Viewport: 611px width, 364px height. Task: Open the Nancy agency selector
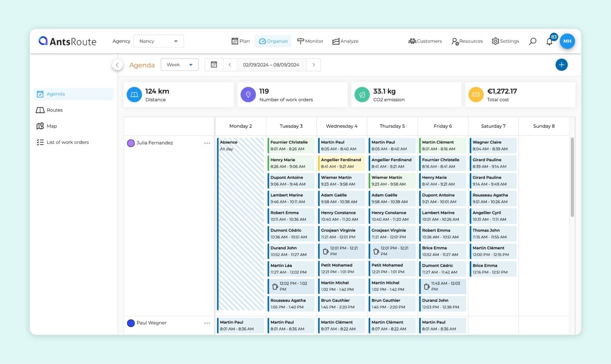pos(158,41)
